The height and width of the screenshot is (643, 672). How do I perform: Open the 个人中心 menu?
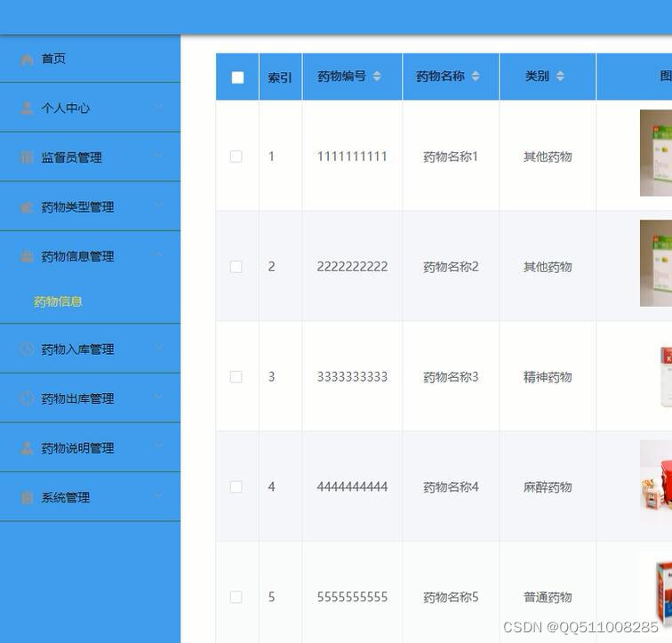(90, 107)
